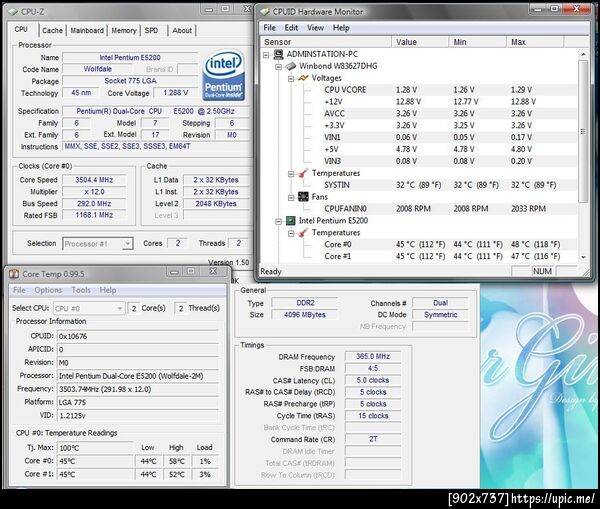Click the Fans icon in sensor tree
Screen dimensions: 600x509
(x=303, y=197)
